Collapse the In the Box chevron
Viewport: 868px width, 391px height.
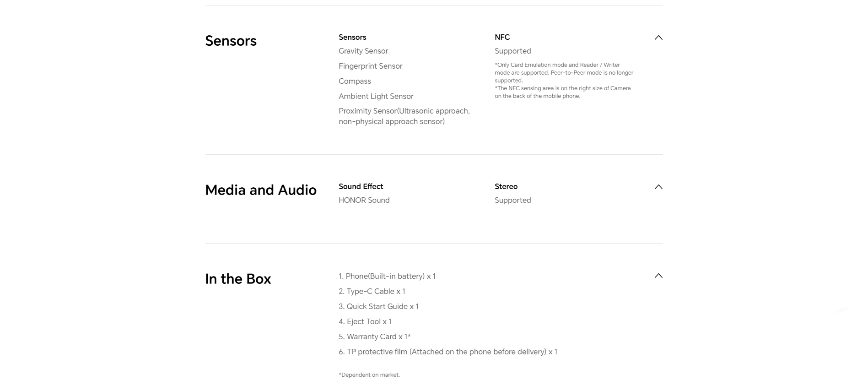(x=658, y=276)
